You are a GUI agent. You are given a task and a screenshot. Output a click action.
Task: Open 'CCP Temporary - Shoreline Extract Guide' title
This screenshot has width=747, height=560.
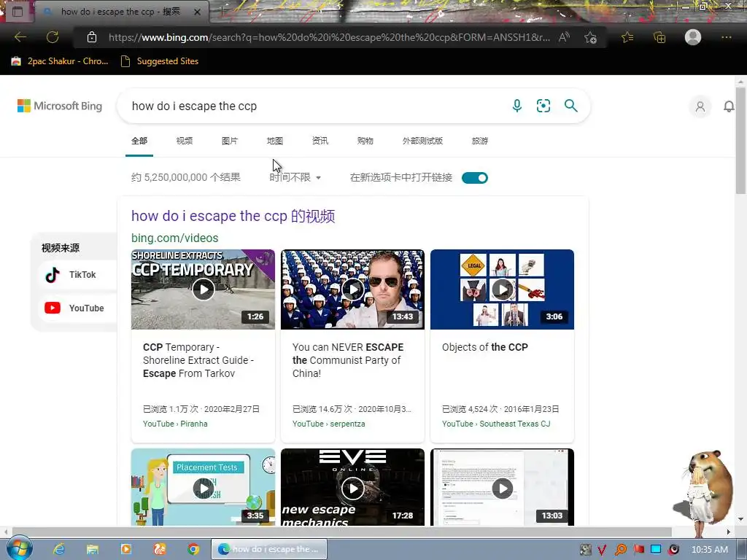coord(198,360)
